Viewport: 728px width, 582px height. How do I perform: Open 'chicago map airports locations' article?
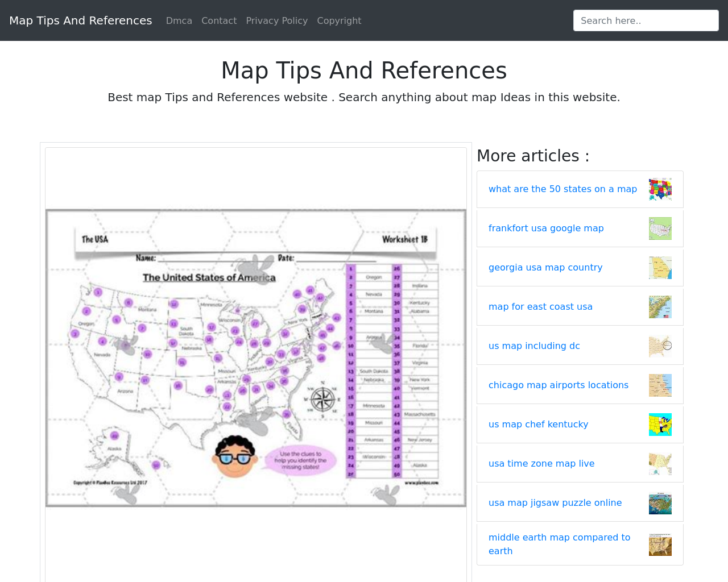pos(559,385)
